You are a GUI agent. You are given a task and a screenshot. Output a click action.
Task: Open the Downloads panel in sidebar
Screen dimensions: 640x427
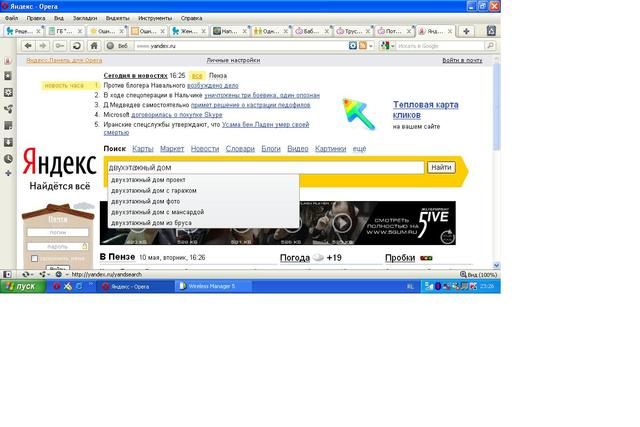[x=8, y=142]
